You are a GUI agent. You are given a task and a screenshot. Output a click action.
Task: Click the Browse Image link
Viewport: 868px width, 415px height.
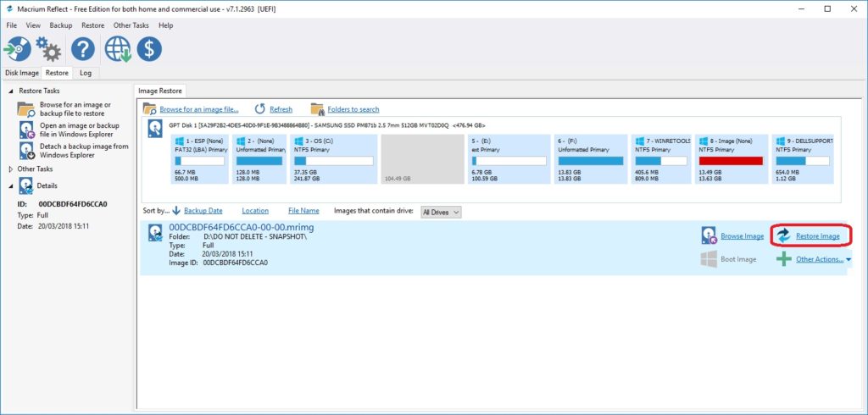[x=743, y=236]
